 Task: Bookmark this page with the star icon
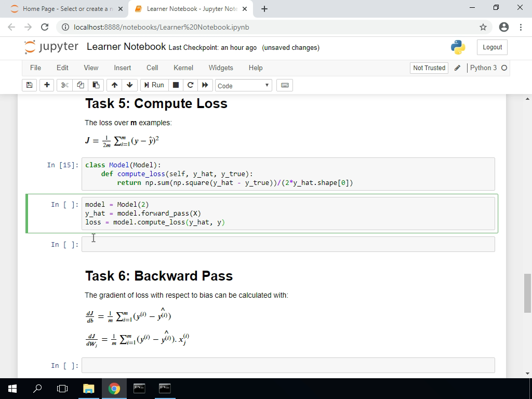483,27
